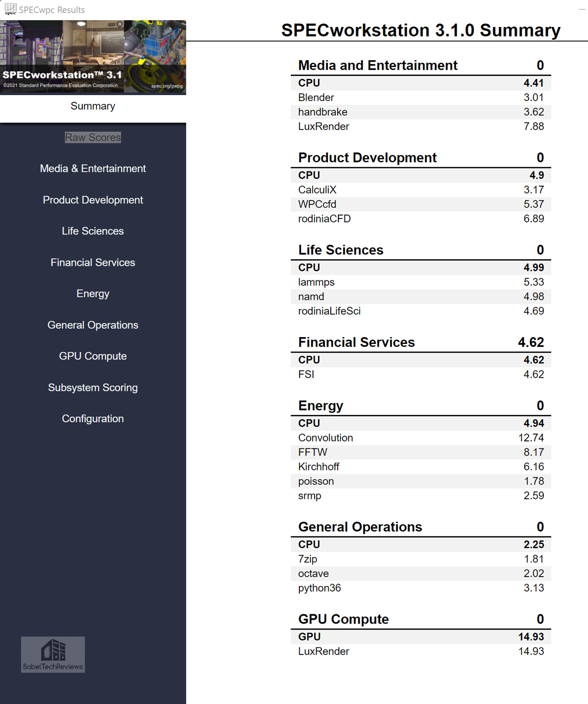Viewport: 588px width, 704px height.
Task: Open the Media & Entertainment sidebar tab
Action: (x=93, y=169)
